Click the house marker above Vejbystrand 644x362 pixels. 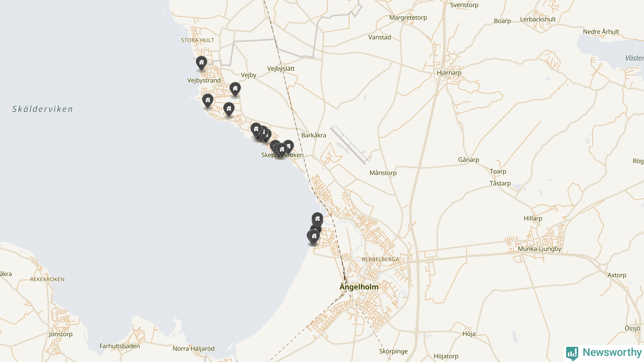tap(202, 63)
